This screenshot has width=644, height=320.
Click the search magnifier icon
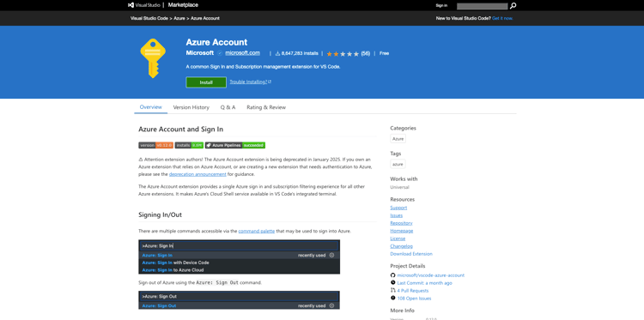[x=513, y=6]
